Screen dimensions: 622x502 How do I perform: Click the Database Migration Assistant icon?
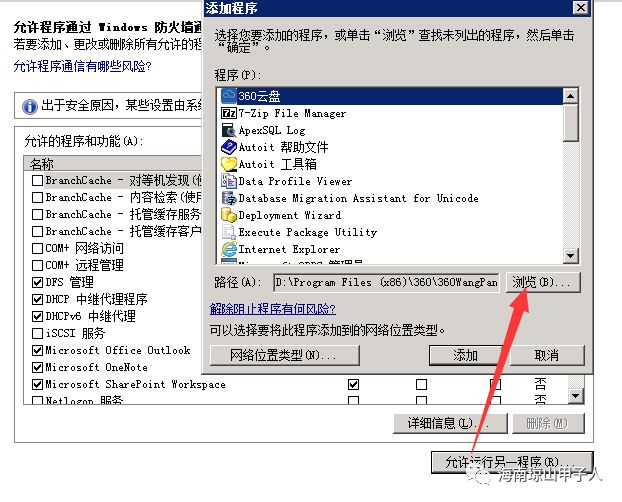click(228, 198)
